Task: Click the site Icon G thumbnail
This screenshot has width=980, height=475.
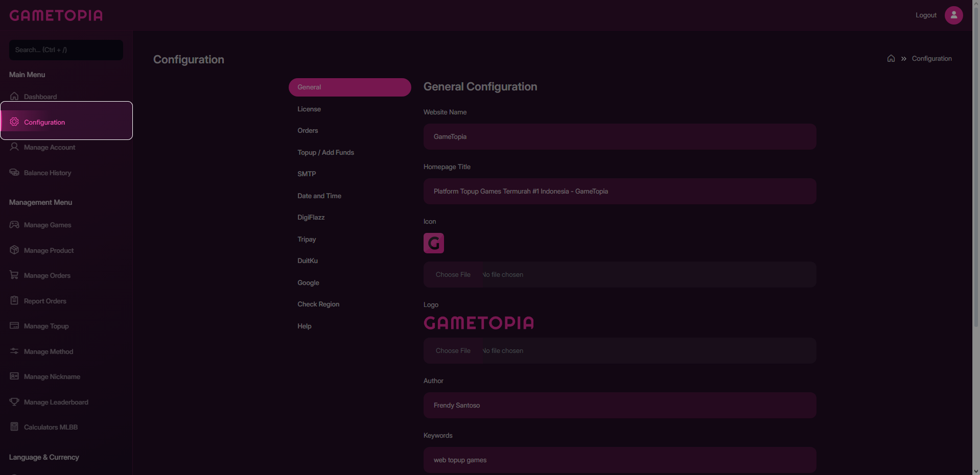Action: click(x=433, y=243)
